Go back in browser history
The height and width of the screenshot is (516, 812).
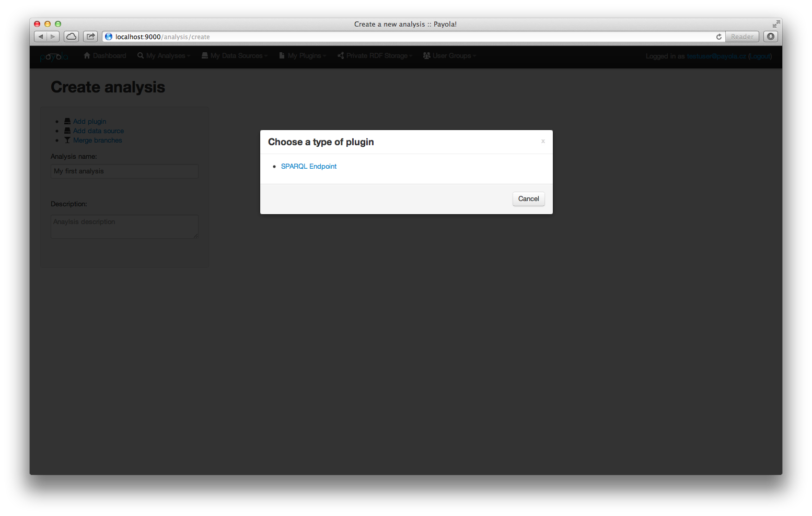(x=40, y=37)
